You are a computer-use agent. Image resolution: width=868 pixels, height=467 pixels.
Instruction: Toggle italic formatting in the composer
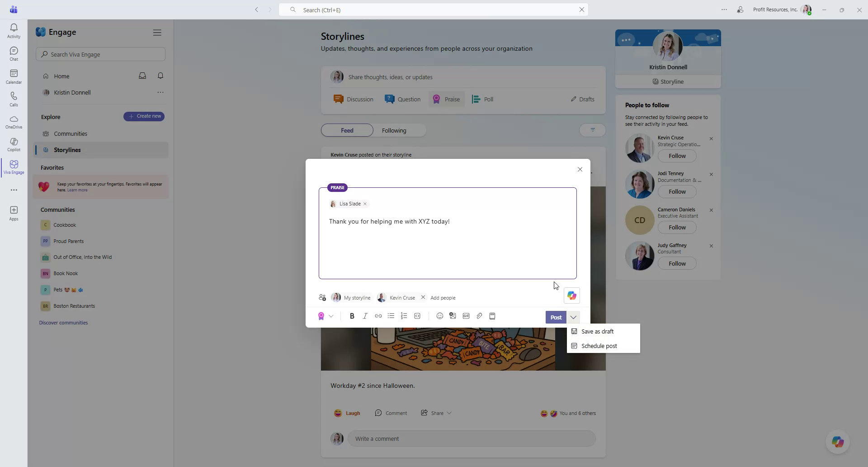tap(365, 316)
